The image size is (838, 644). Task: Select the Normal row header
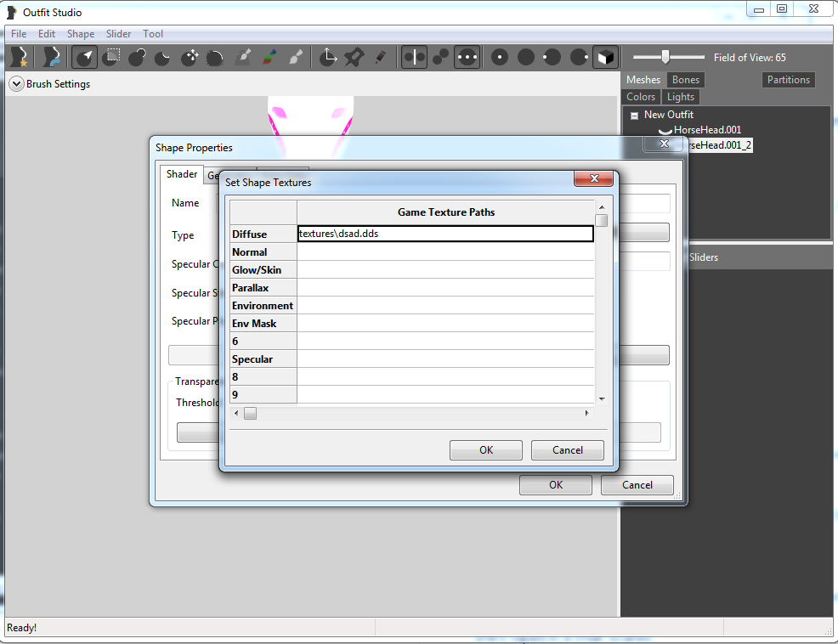pos(263,251)
